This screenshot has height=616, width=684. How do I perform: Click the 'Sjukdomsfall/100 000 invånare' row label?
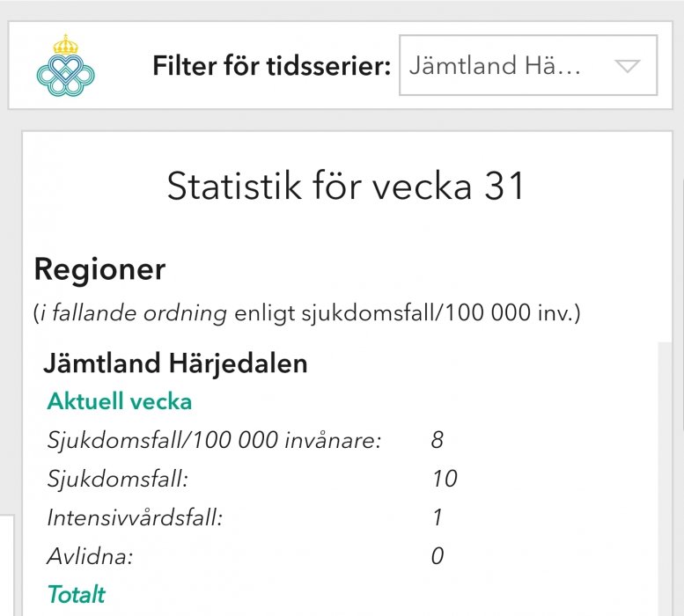tap(214, 440)
